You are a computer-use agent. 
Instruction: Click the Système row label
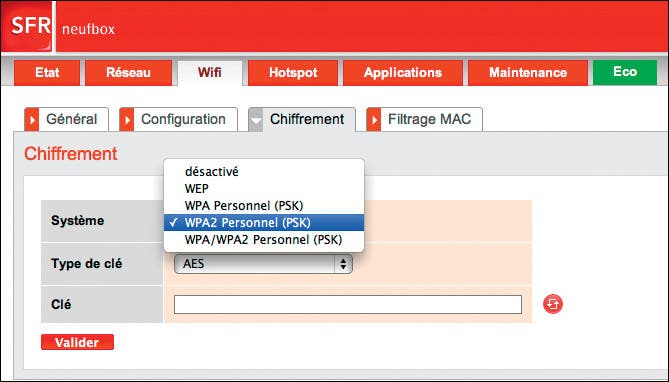point(78,221)
